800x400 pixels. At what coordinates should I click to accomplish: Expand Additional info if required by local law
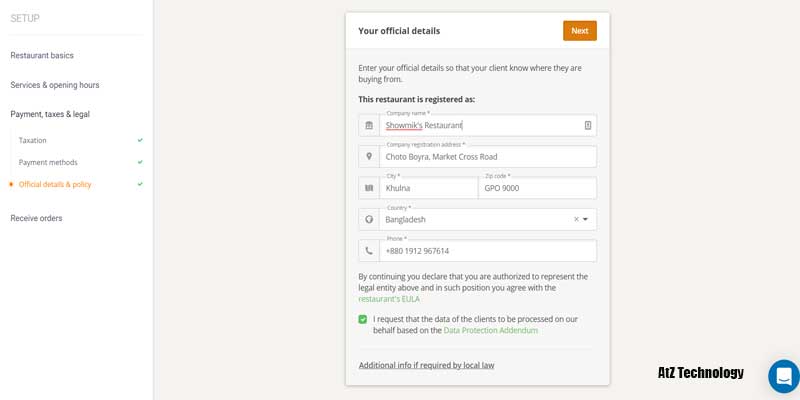coord(426,365)
